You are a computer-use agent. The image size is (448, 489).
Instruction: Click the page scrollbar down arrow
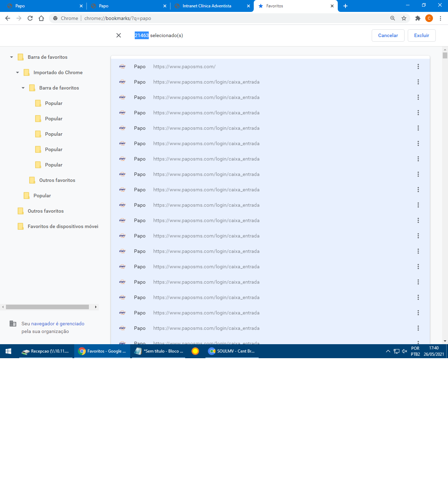pos(445,341)
